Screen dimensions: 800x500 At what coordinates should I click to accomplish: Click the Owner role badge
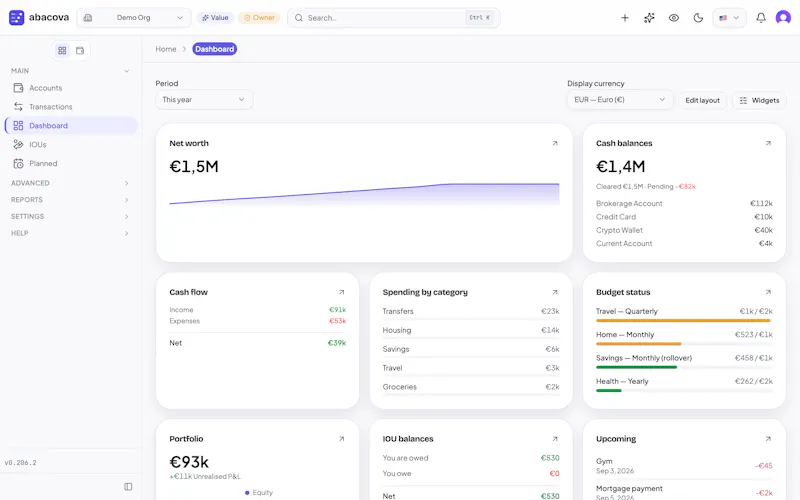pos(259,18)
